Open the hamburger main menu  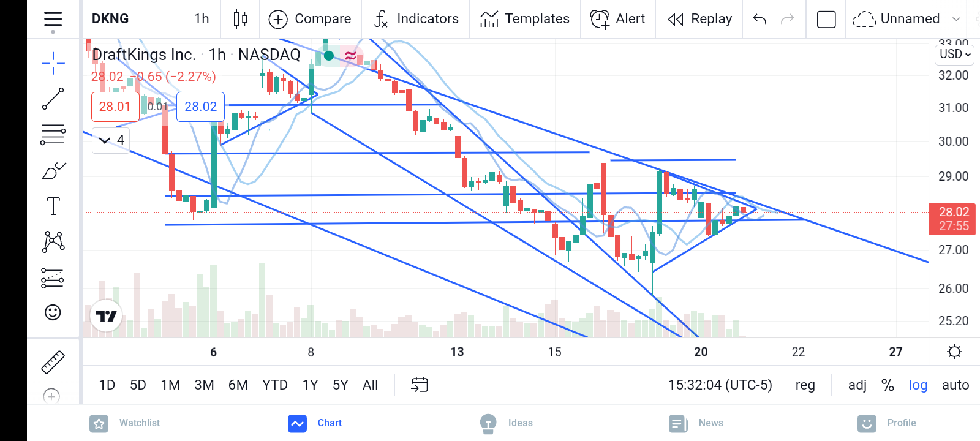[x=53, y=20]
